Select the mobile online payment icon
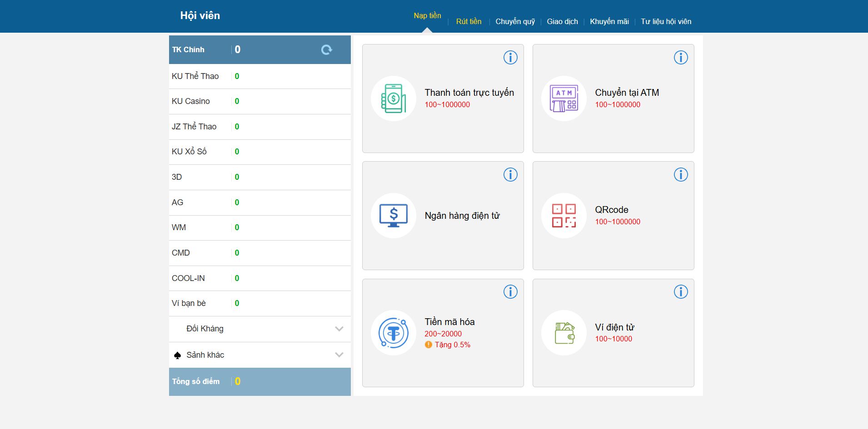868x429 pixels. (394, 99)
